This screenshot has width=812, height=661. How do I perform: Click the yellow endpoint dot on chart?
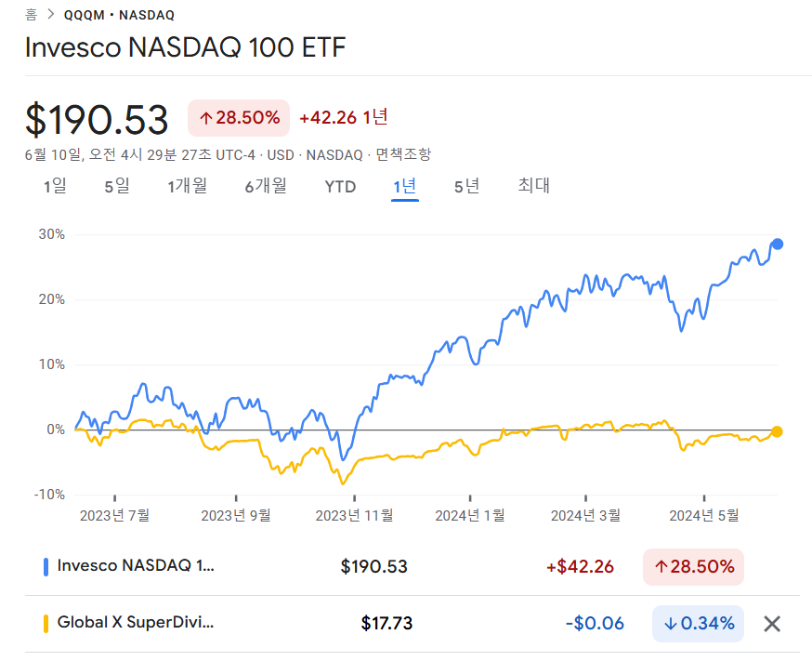click(777, 431)
